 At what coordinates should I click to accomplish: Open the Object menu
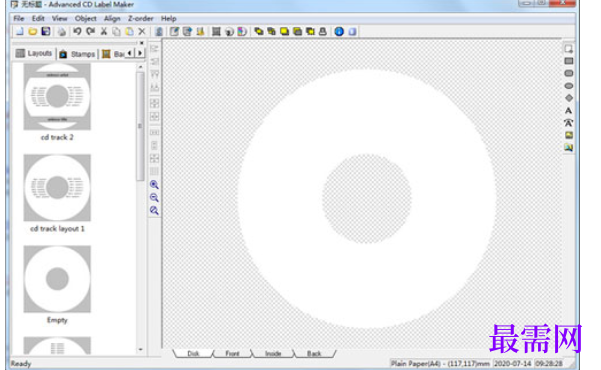[x=85, y=18]
